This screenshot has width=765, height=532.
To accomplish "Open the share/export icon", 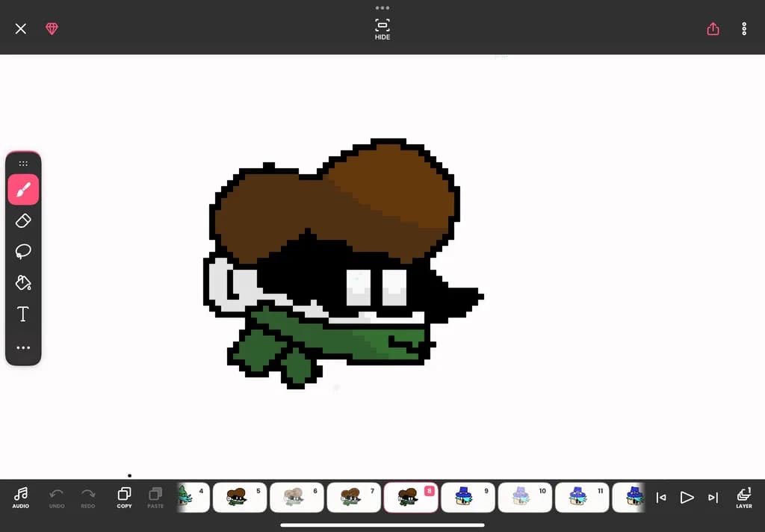I will pos(713,29).
